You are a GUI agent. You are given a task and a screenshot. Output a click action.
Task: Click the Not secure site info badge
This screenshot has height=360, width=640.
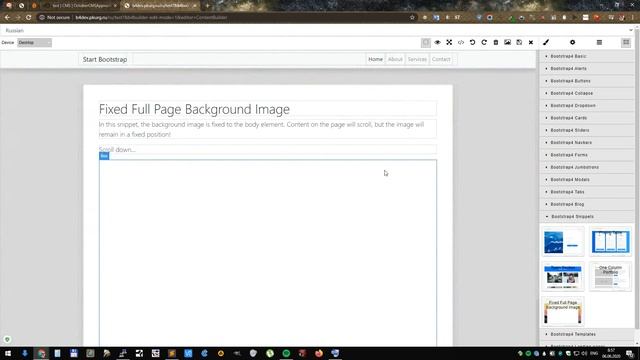coord(55,18)
